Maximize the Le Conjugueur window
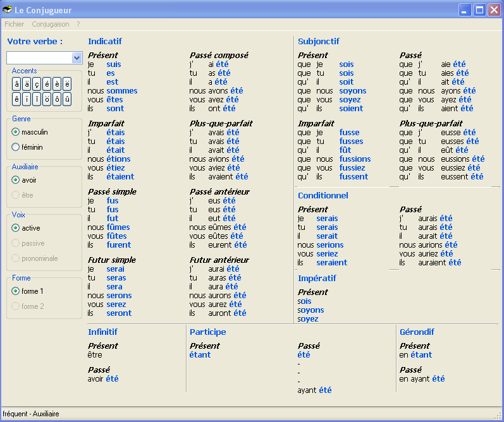Image resolution: width=504 pixels, height=422 pixels. tap(479, 9)
